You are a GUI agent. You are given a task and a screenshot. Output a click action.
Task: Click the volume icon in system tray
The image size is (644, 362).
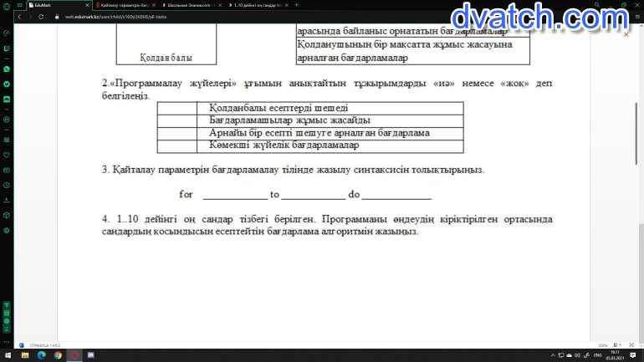pos(577,355)
